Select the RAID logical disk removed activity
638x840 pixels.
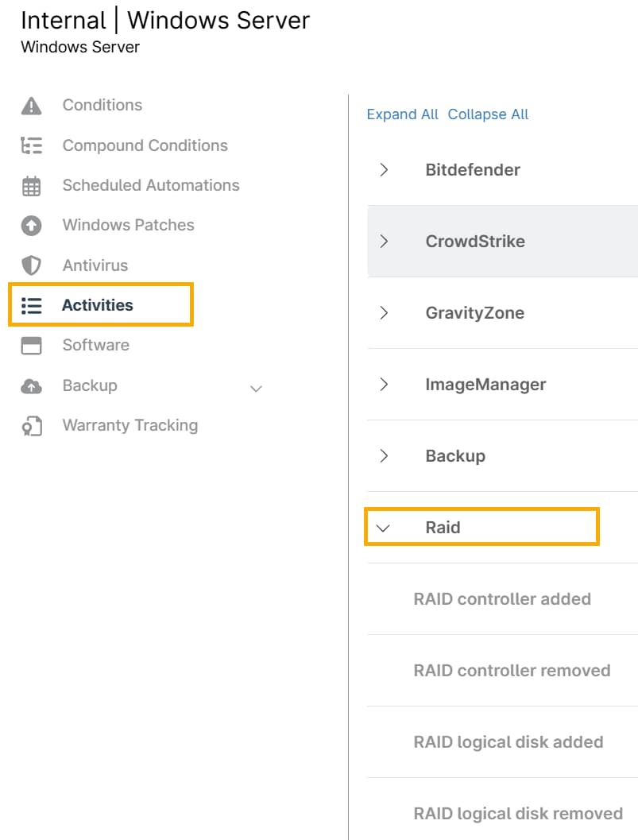click(518, 814)
